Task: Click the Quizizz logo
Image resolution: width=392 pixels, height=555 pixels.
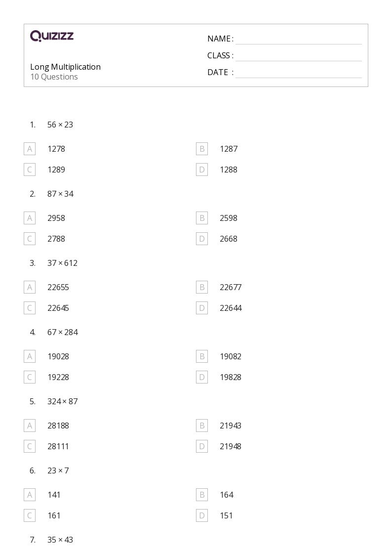Action: (x=52, y=36)
